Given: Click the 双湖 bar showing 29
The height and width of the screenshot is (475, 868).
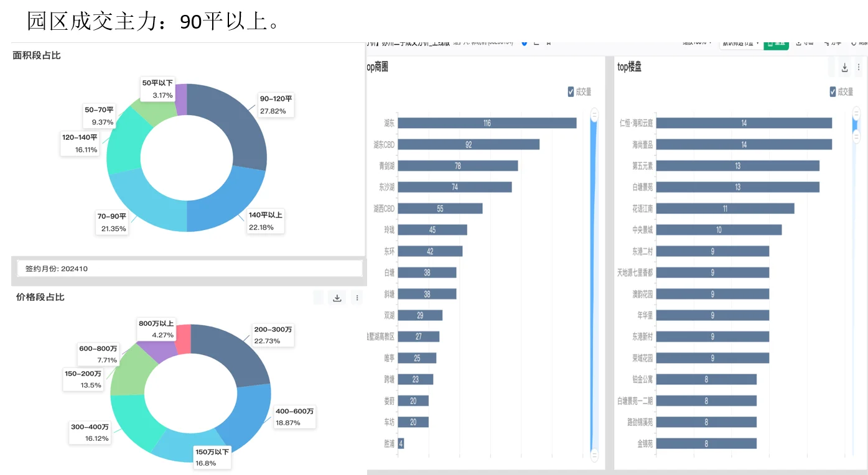Looking at the screenshot, I should (x=421, y=315).
